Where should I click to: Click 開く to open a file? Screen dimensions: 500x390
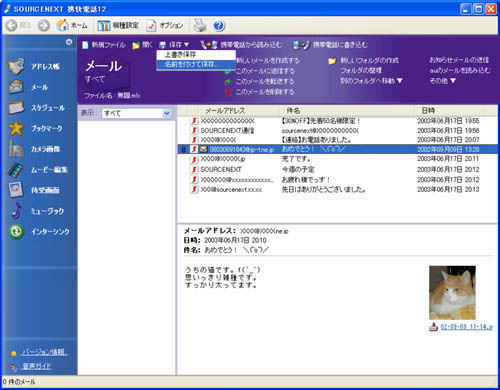(x=142, y=45)
